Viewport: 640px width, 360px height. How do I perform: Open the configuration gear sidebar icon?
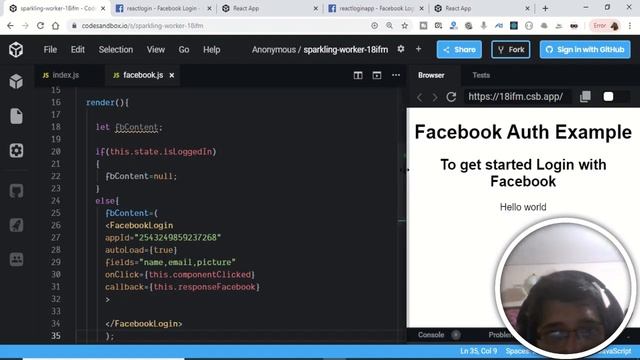tap(16, 151)
